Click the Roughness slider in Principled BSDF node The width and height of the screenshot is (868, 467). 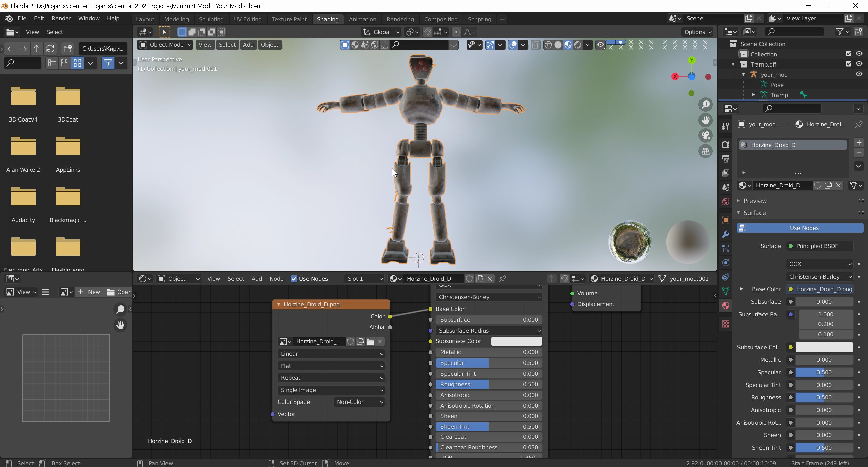click(x=489, y=384)
